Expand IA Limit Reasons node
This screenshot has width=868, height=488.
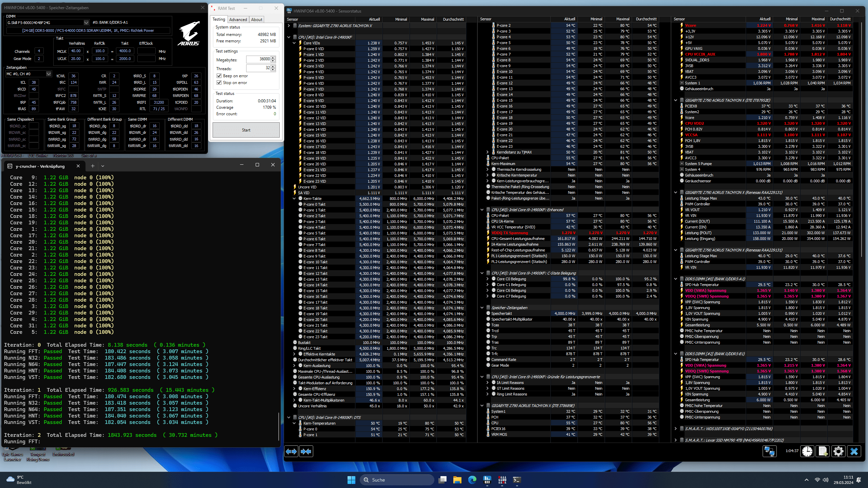point(488,383)
